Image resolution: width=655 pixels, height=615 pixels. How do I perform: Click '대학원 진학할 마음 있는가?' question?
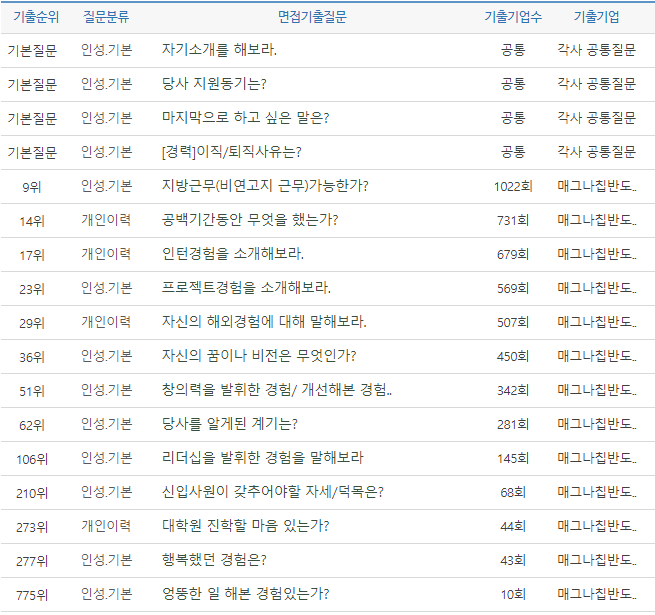click(245, 526)
